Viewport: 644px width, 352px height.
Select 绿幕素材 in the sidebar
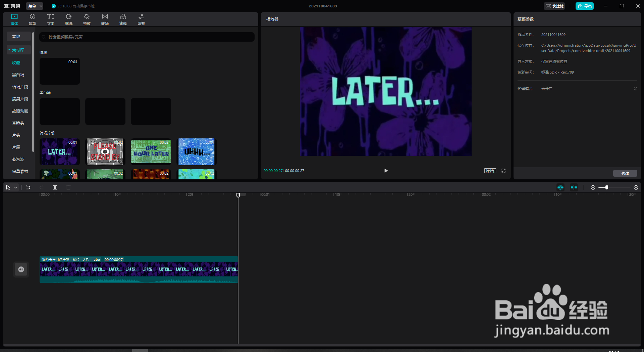pos(20,172)
